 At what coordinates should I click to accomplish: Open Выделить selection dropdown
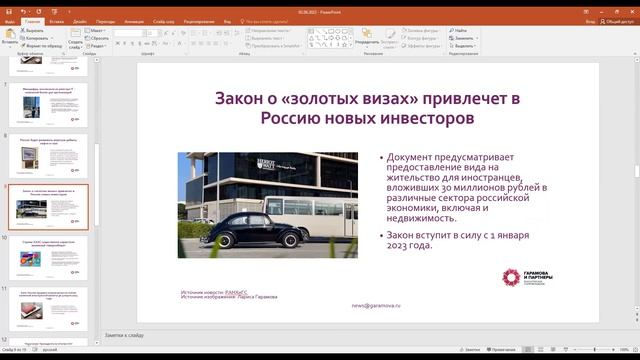pyautogui.click(x=463, y=46)
